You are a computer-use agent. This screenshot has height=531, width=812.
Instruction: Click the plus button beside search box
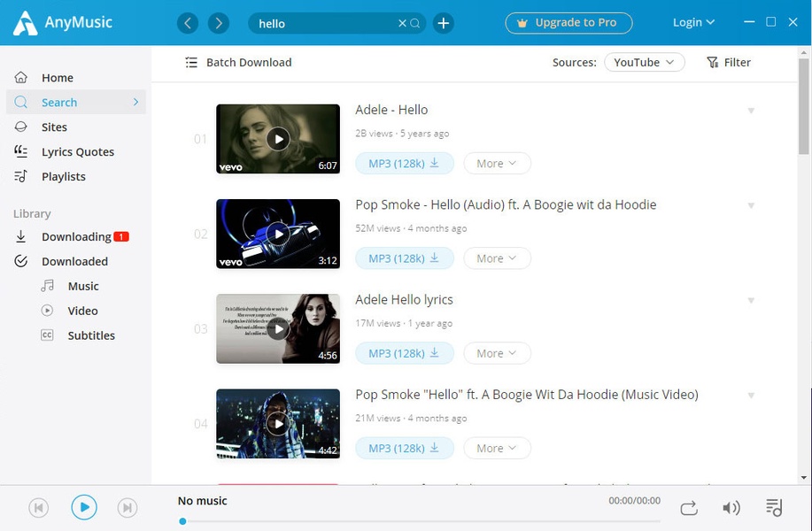point(444,23)
